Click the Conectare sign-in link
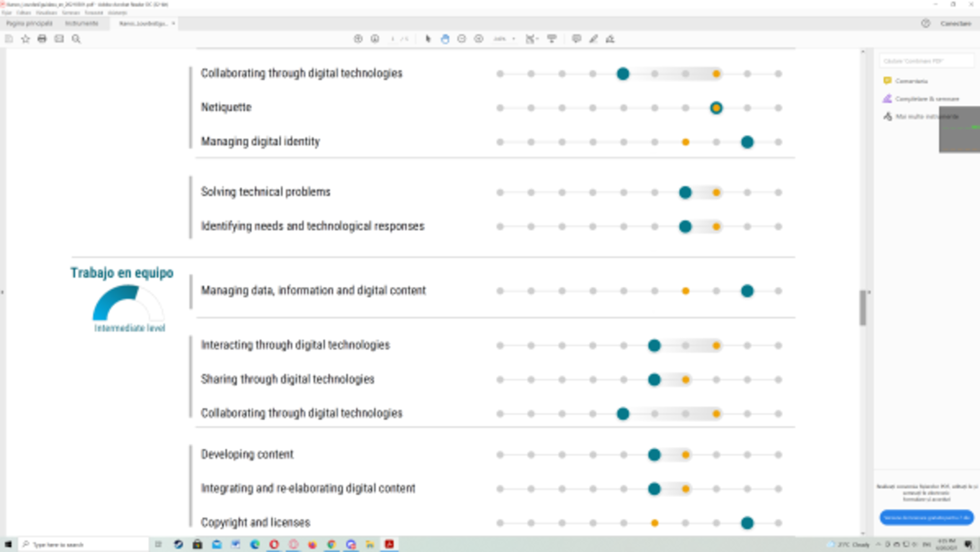980x552 pixels. (x=955, y=23)
